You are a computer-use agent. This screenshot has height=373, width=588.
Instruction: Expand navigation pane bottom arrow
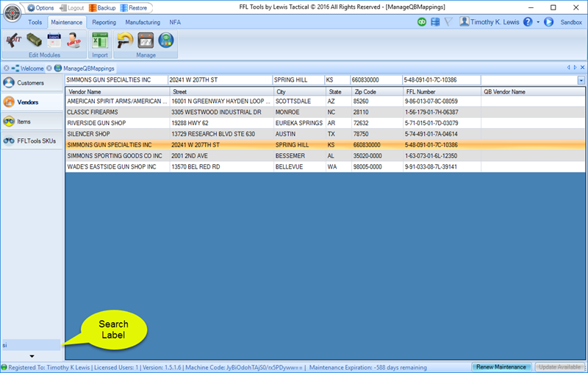[x=32, y=356]
